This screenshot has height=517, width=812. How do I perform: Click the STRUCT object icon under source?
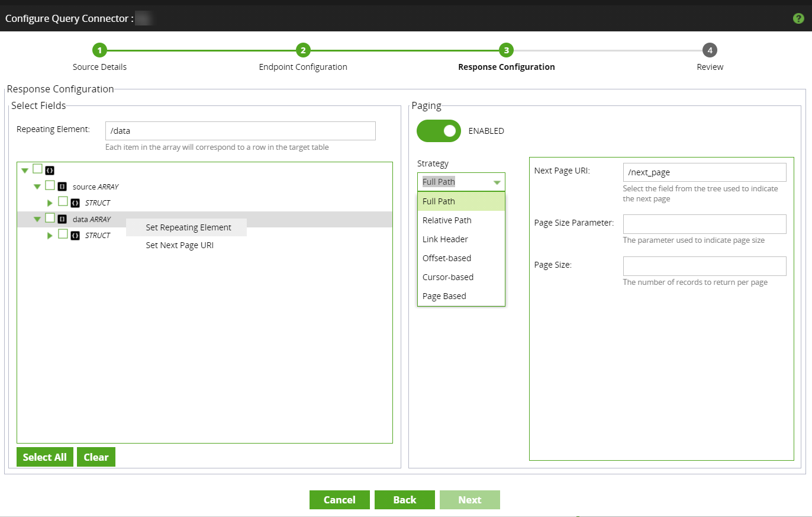75,203
